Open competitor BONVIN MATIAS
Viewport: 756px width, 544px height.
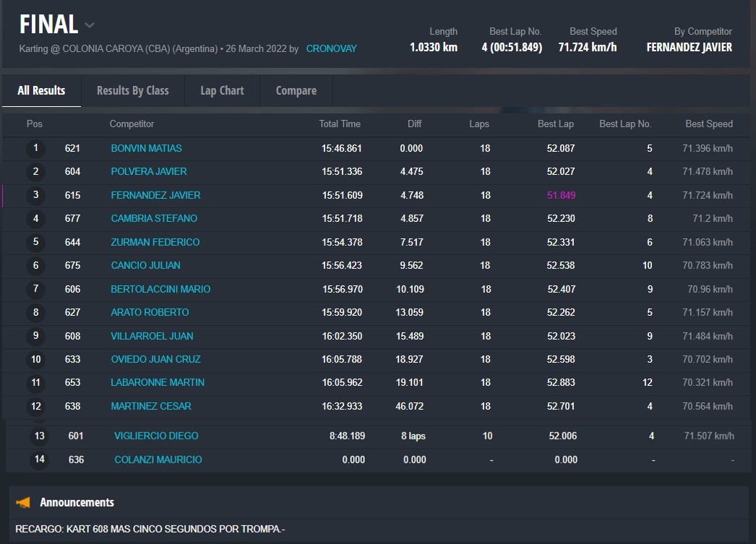click(146, 148)
